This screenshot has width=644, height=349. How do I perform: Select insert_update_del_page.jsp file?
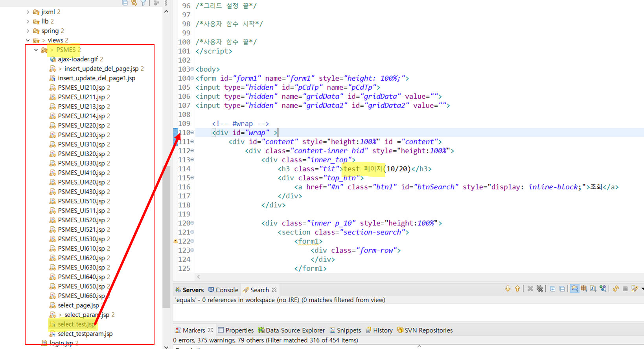click(101, 68)
